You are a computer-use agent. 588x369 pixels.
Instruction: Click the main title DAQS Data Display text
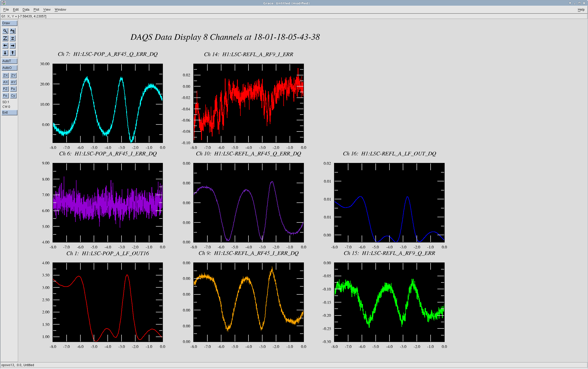tap(225, 37)
